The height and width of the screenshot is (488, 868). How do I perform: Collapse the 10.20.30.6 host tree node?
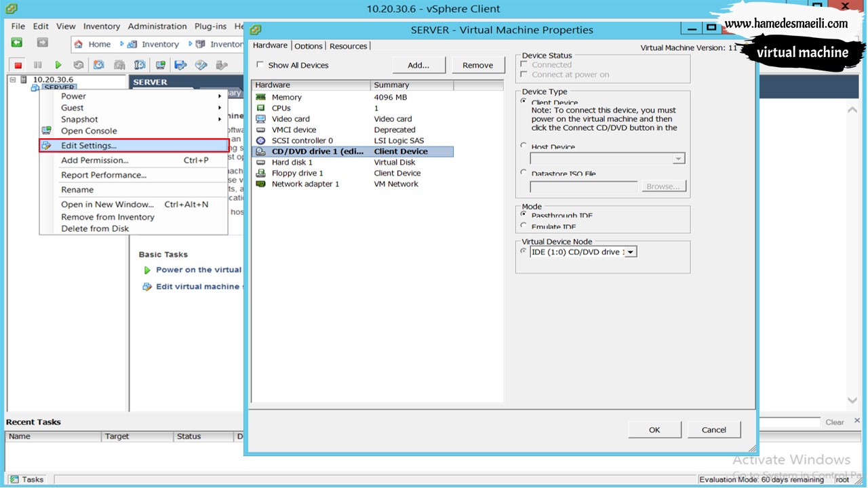(x=13, y=79)
